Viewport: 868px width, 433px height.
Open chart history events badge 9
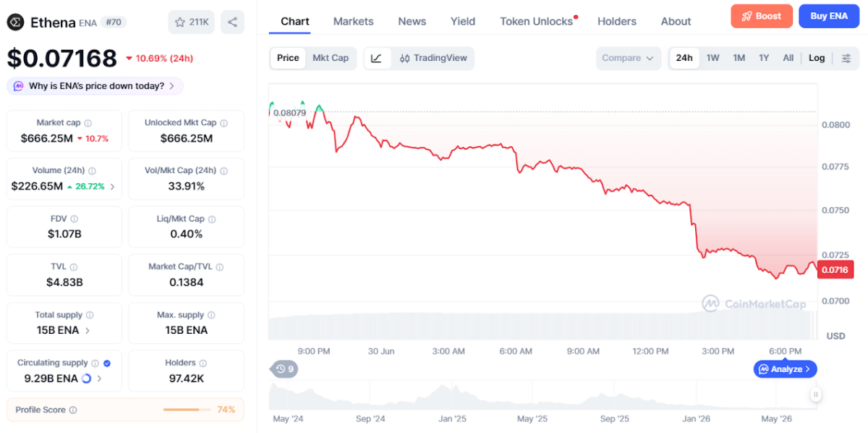(284, 369)
